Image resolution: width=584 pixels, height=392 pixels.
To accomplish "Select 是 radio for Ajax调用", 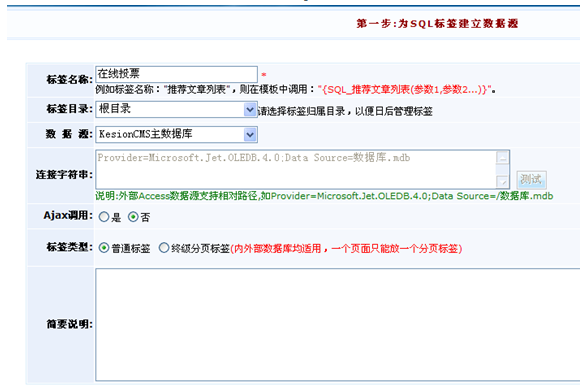I will (x=104, y=217).
